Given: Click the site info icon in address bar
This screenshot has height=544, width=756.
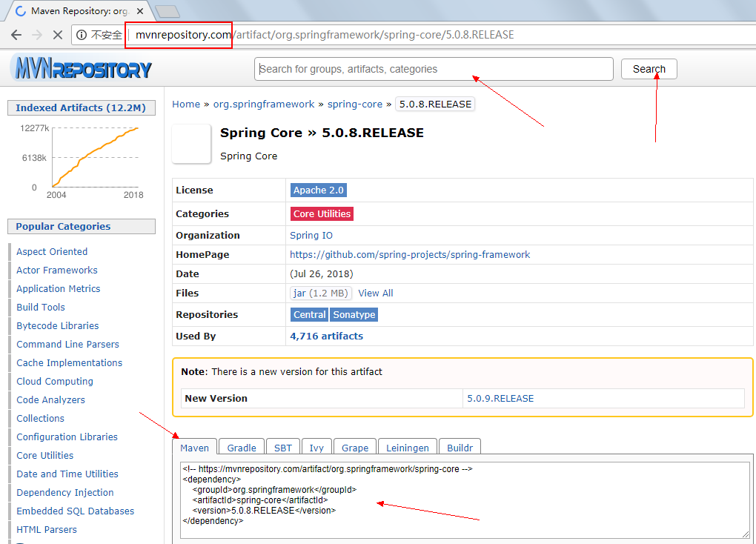Looking at the screenshot, I should tap(82, 35).
